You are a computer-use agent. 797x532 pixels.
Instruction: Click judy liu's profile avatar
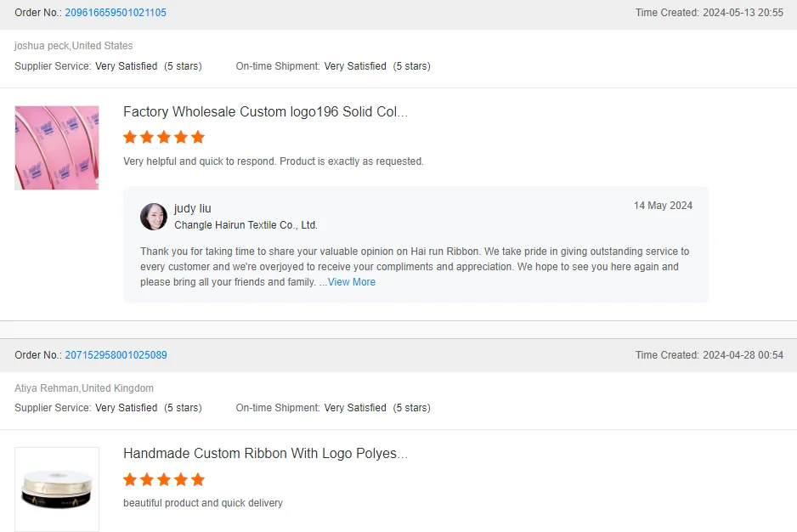(x=154, y=217)
